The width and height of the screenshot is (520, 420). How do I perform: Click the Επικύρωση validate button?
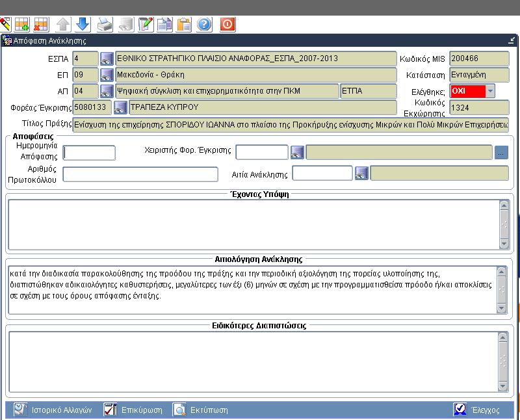(x=133, y=410)
